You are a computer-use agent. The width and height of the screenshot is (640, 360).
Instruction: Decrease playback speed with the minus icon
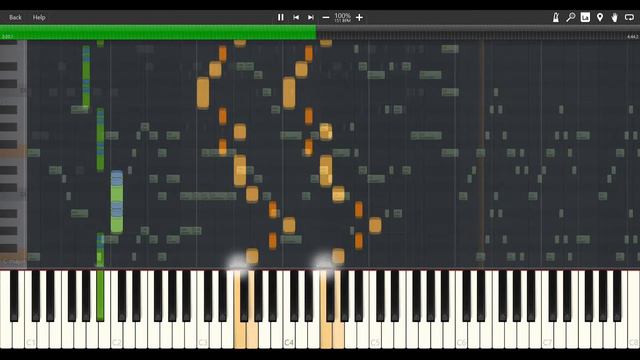tap(326, 18)
